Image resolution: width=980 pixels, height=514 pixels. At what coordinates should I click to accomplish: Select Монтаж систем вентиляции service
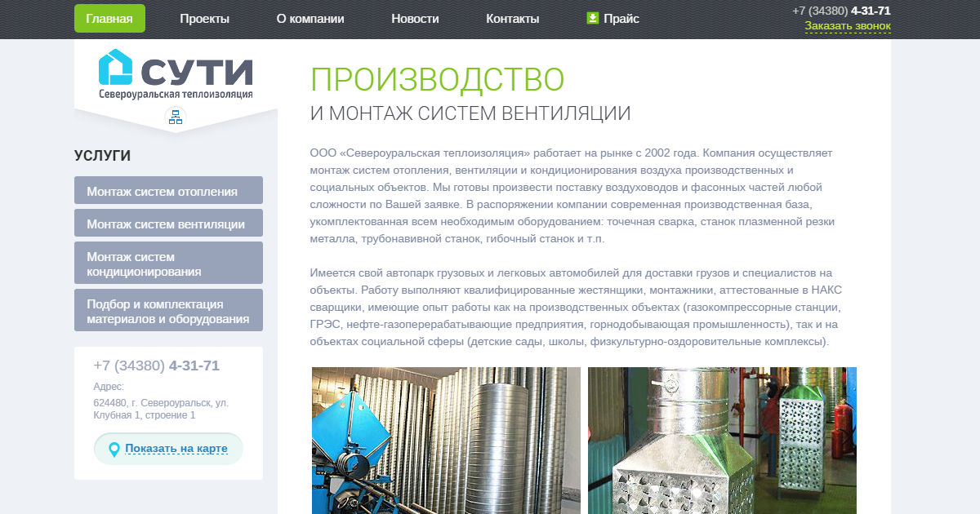coord(168,223)
